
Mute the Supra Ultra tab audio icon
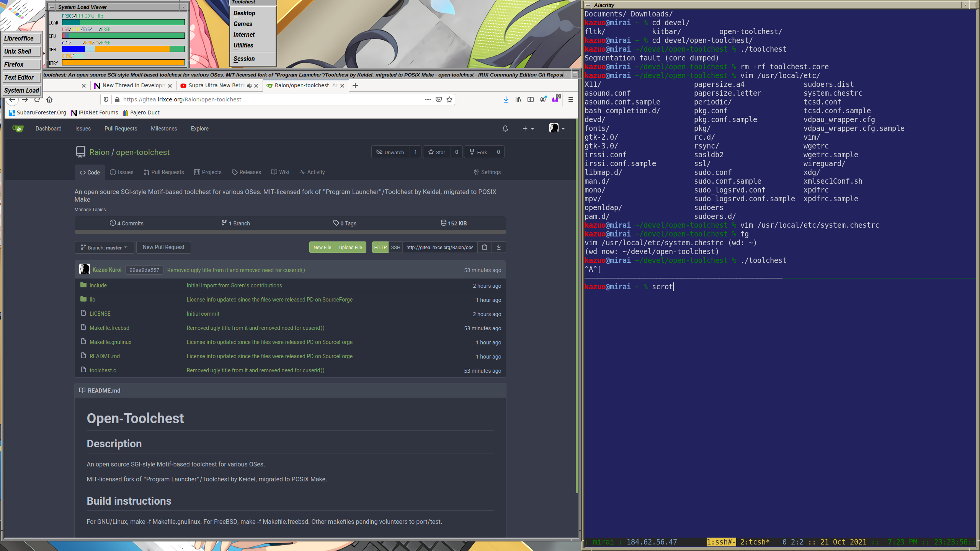click(x=249, y=86)
